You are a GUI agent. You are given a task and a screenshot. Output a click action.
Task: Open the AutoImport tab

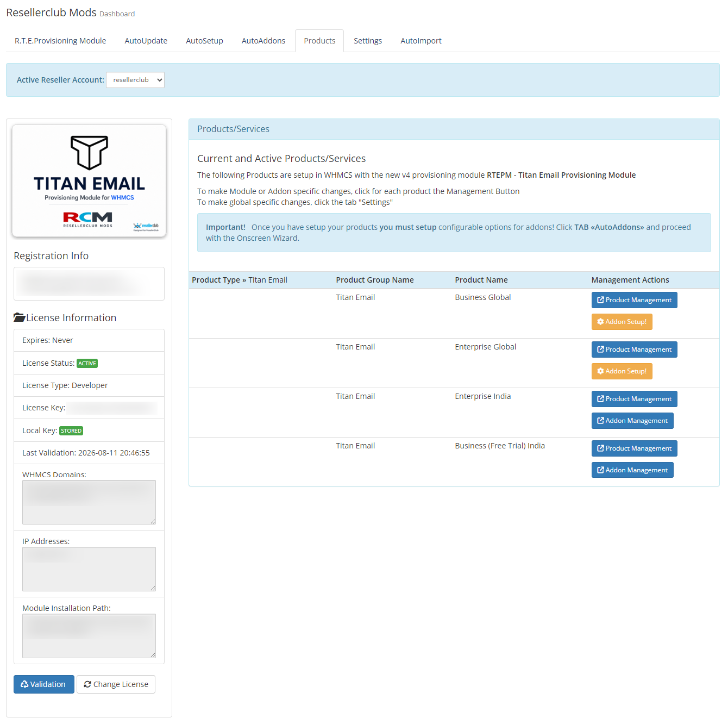[421, 41]
